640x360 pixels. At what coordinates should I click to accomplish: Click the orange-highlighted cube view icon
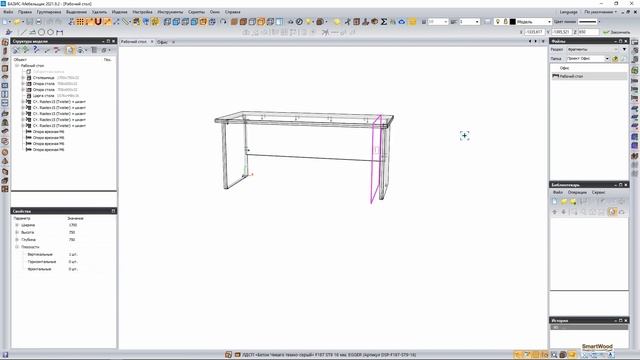click(203, 22)
